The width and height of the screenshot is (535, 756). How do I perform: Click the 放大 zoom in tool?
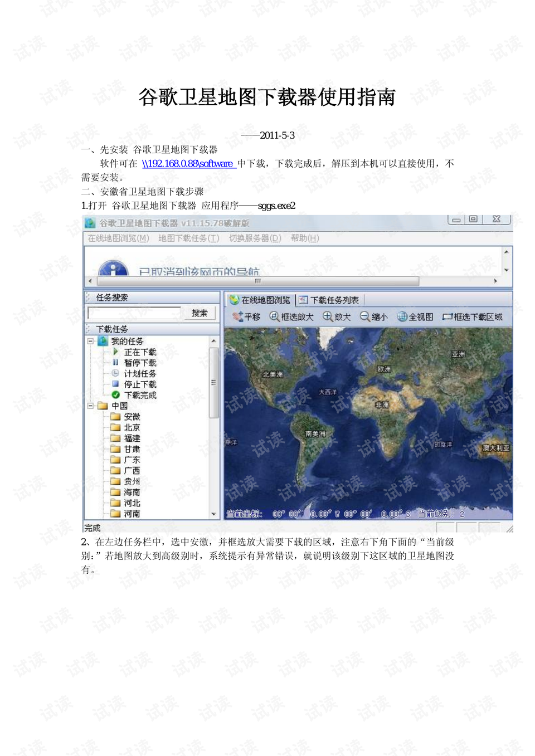(x=337, y=316)
